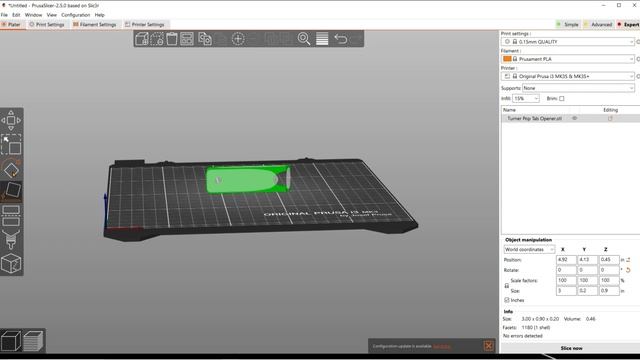Image resolution: width=640 pixels, height=360 pixels.
Task: Click the gear icon beside Filament
Action: click(638, 59)
